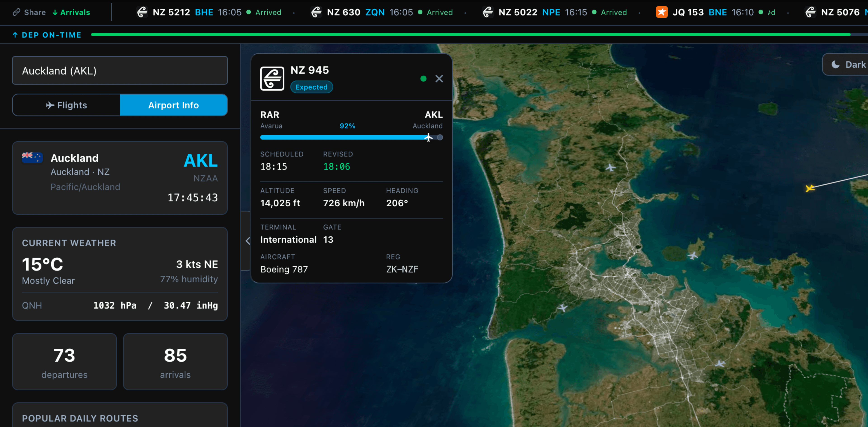The width and height of the screenshot is (868, 427).
Task: Click the ZK-NZF registration
Action: pyautogui.click(x=402, y=269)
